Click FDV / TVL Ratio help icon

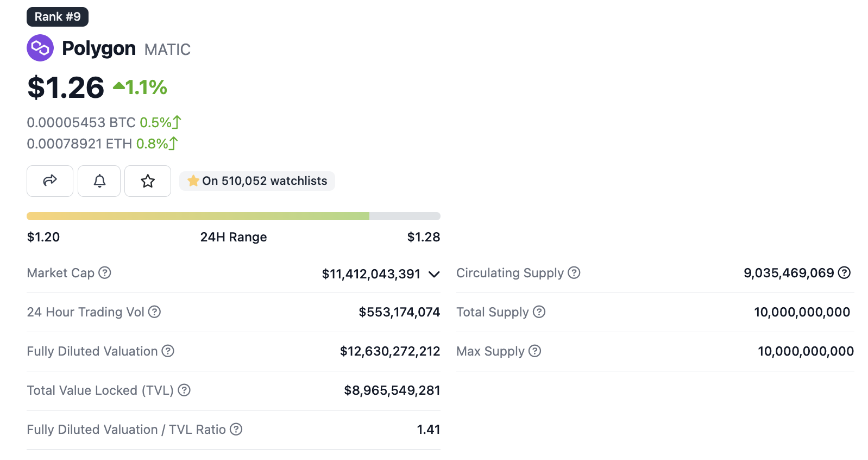click(236, 430)
